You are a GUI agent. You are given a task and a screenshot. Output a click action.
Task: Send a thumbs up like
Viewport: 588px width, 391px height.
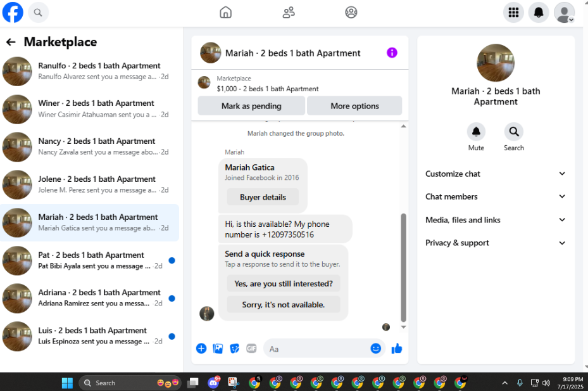396,349
